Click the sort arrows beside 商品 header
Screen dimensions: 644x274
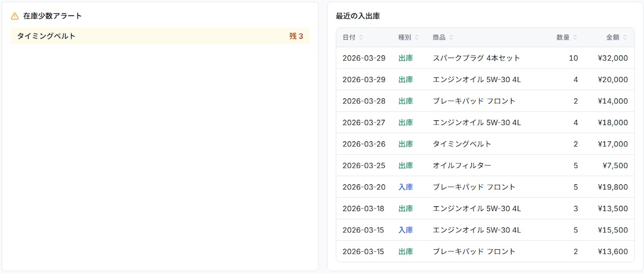click(451, 37)
